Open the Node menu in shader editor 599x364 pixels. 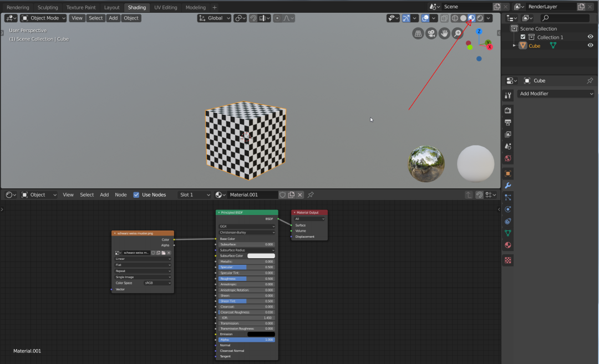coord(120,195)
